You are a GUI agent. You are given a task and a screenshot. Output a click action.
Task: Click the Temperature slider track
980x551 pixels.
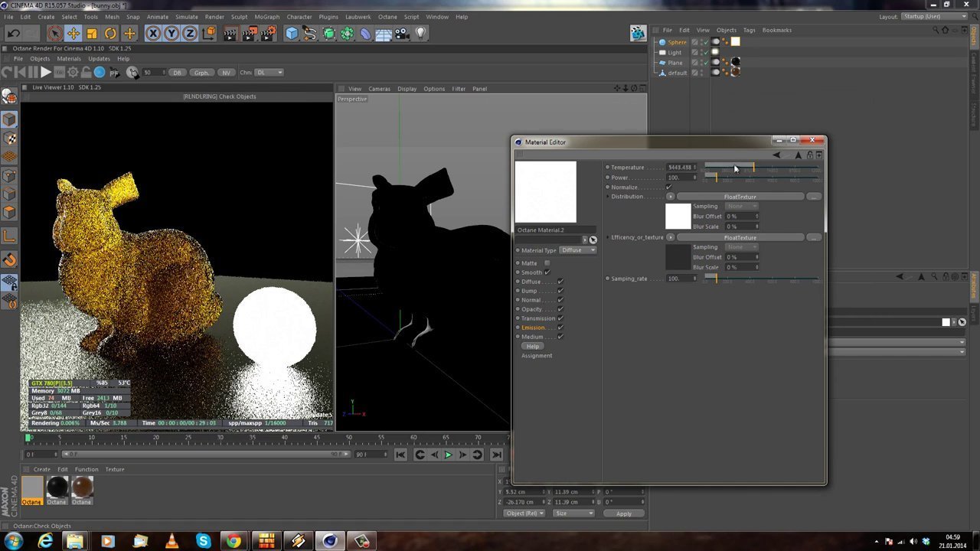pyautogui.click(x=761, y=167)
